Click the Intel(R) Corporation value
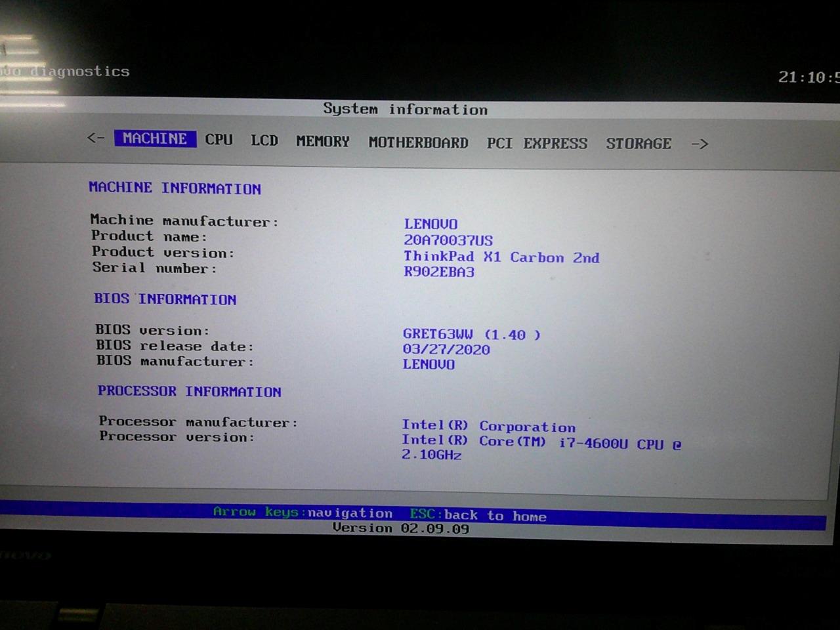The width and height of the screenshot is (840, 630). click(489, 427)
